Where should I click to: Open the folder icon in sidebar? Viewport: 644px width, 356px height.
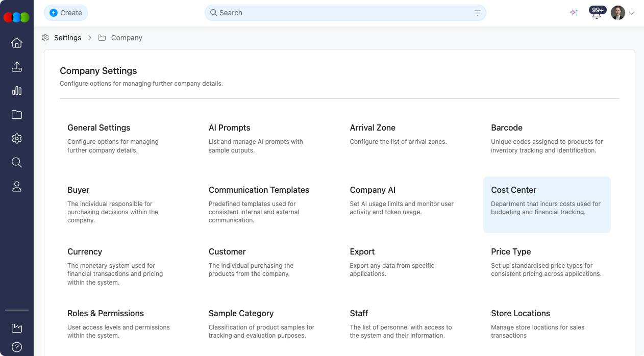(x=17, y=115)
